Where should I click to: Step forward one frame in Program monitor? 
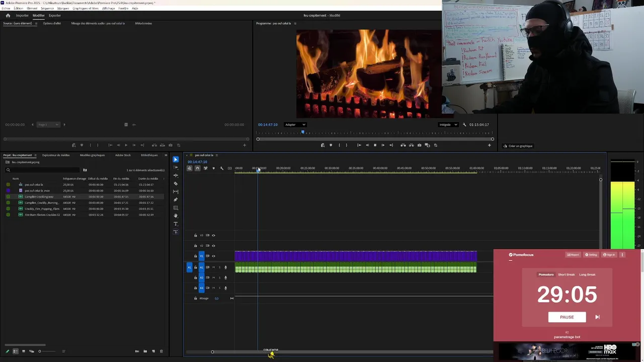pos(383,145)
